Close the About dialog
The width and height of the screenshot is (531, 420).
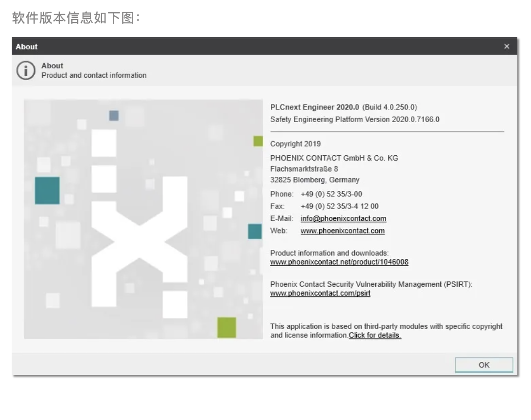pos(507,46)
